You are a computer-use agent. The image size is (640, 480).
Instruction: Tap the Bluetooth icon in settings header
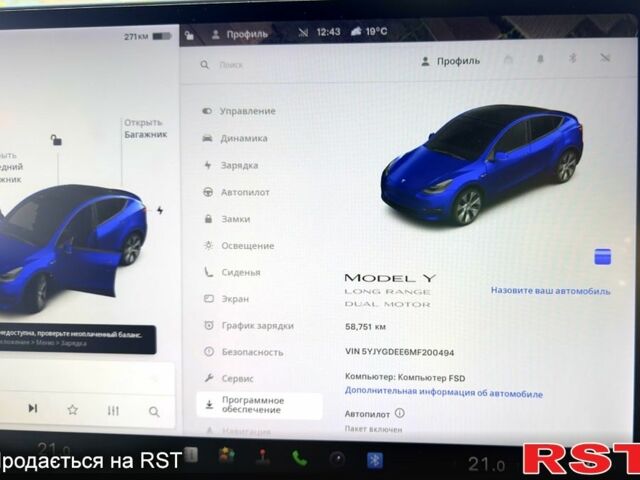572,59
